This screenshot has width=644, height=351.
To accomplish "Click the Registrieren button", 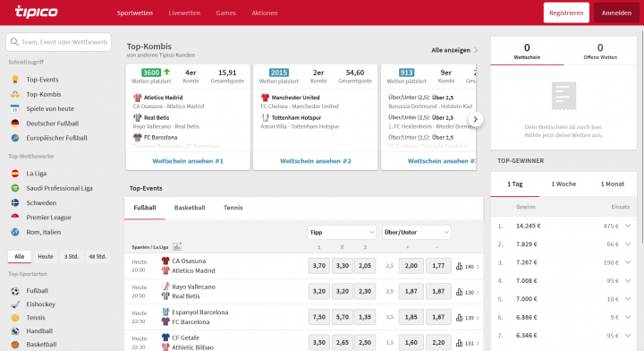I will point(566,13).
